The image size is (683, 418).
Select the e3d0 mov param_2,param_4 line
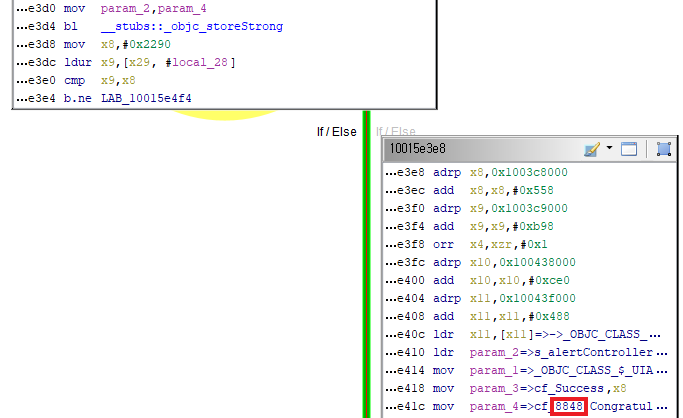point(112,8)
